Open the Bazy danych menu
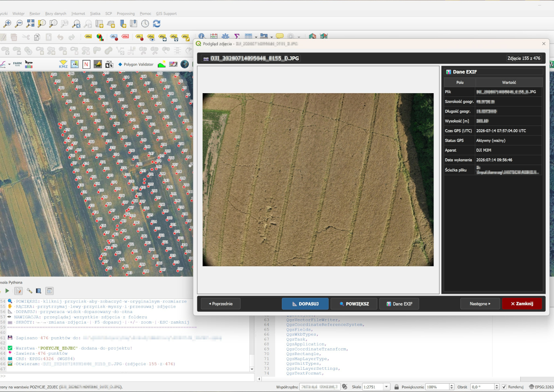554x392 pixels. point(56,13)
